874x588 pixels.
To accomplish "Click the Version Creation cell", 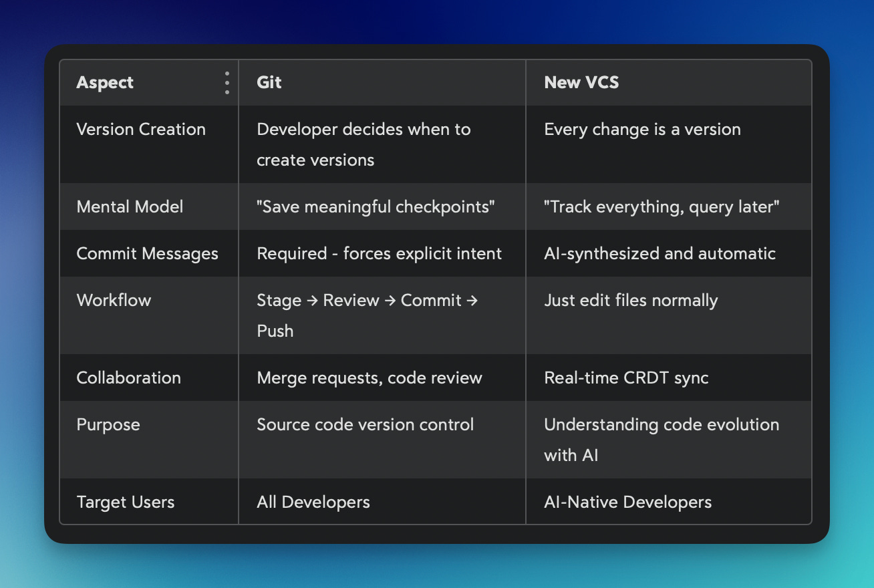I will (x=149, y=144).
